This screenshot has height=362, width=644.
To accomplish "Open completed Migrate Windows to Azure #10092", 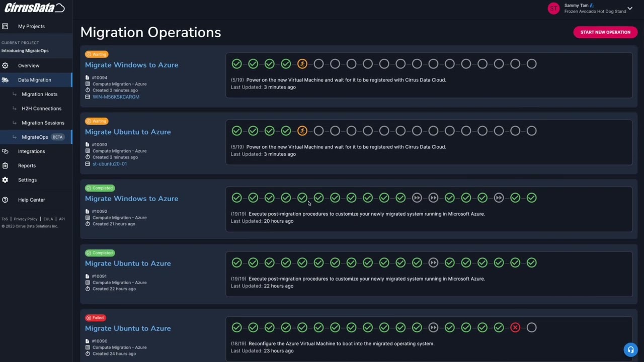I will coord(131,199).
